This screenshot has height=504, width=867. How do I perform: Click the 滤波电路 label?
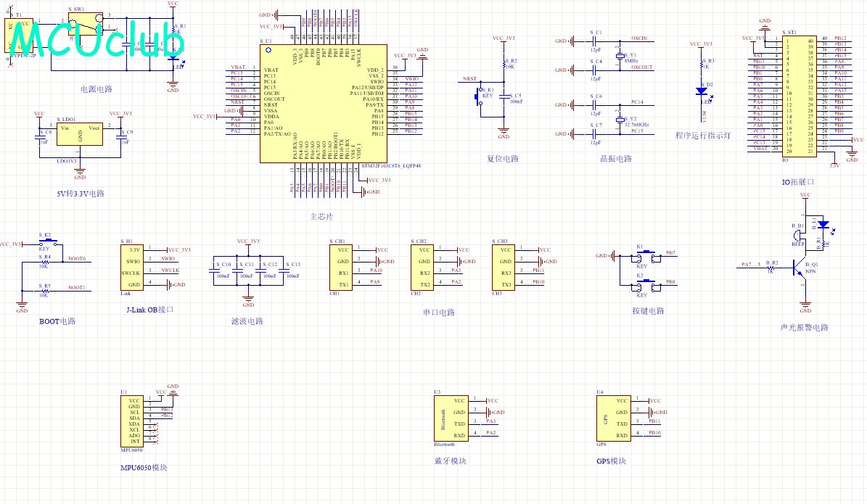click(247, 321)
